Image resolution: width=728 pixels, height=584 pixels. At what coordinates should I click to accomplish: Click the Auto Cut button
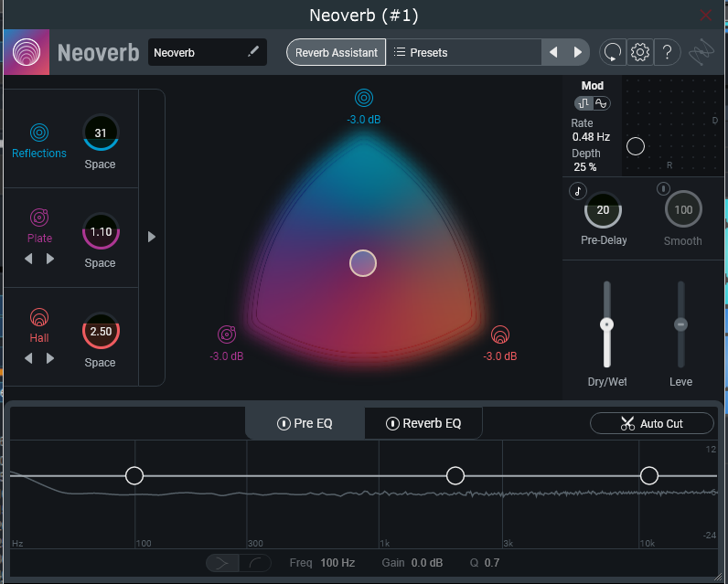click(651, 423)
